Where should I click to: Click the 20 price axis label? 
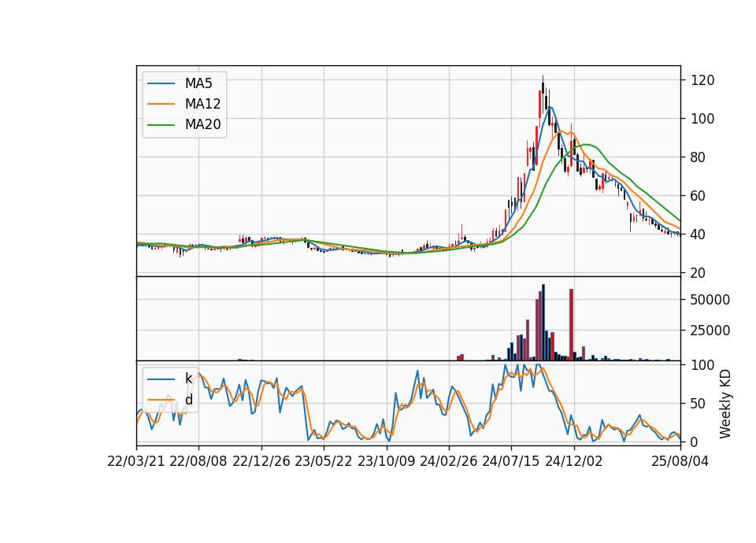tap(699, 273)
